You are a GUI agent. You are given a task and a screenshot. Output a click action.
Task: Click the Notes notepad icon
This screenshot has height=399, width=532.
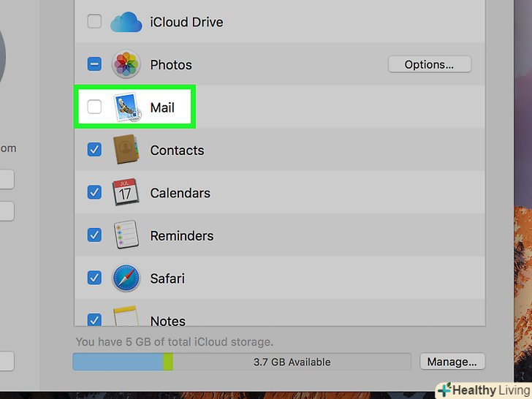click(126, 319)
